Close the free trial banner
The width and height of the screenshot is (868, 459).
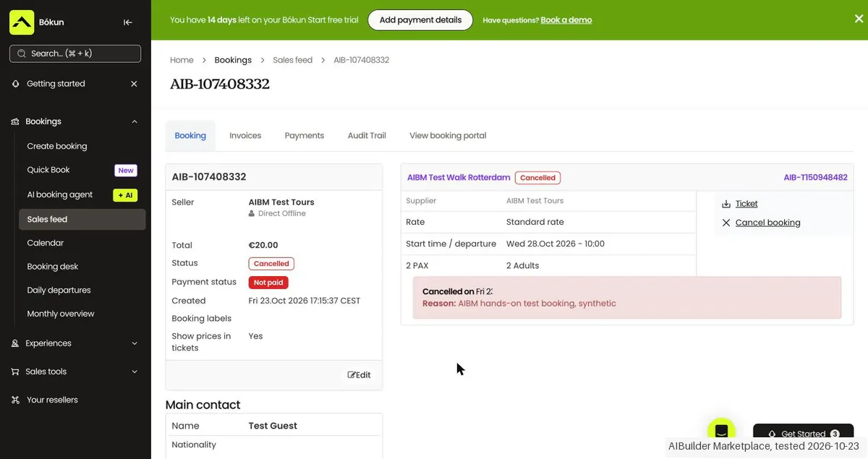tap(859, 19)
